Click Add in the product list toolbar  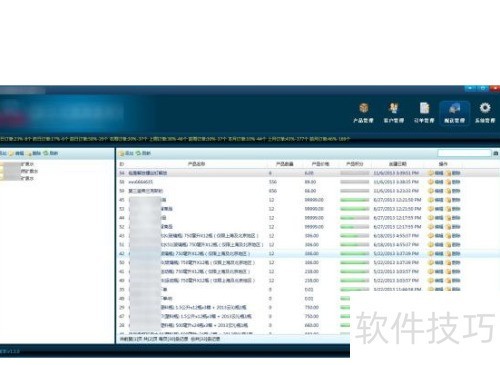coord(126,153)
